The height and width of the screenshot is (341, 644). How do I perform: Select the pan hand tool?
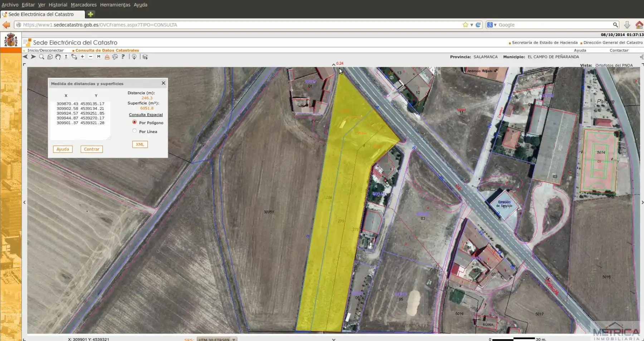tap(58, 56)
